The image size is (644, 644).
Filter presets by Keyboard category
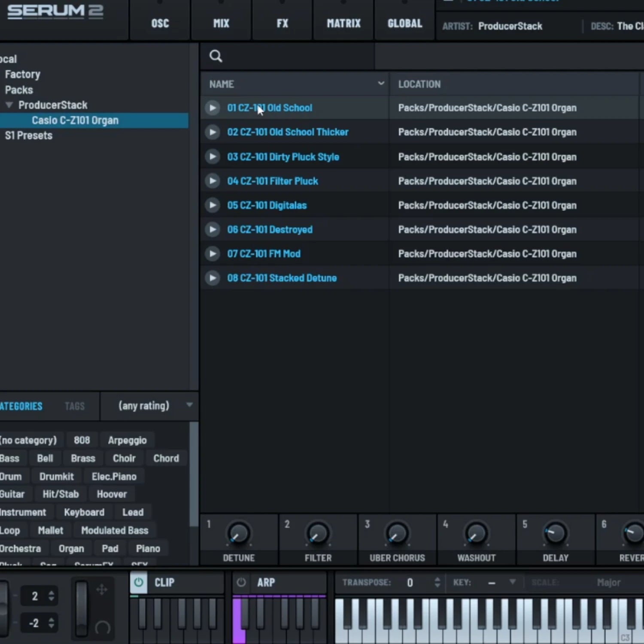pos(84,512)
